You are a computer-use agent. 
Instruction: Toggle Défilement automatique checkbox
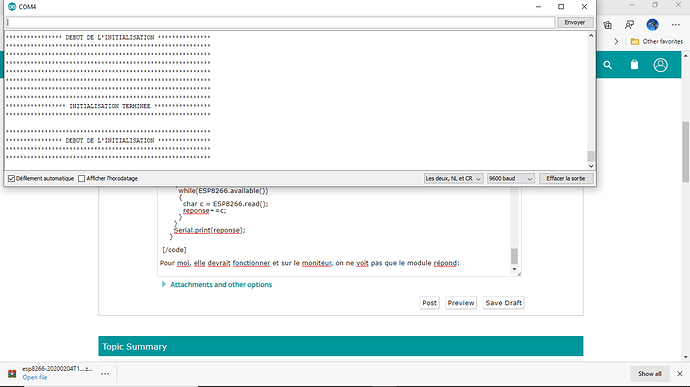11,178
